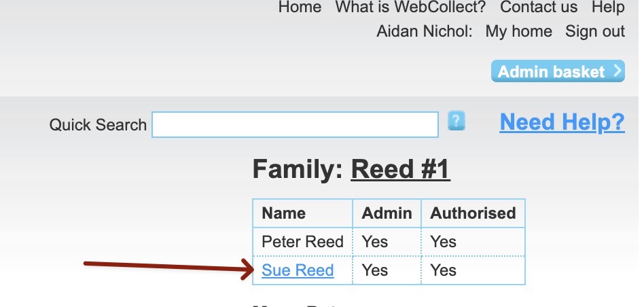Image resolution: width=644 pixels, height=307 pixels.
Task: Sign out of the account
Action: (595, 31)
